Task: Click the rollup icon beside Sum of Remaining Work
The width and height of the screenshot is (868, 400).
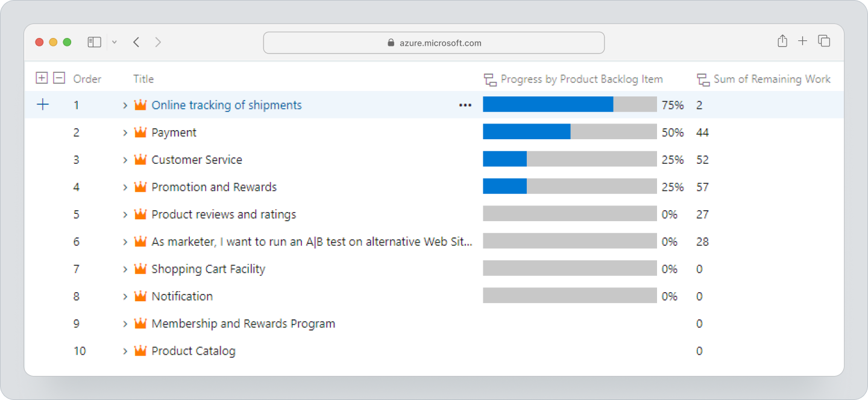Action: [x=702, y=79]
